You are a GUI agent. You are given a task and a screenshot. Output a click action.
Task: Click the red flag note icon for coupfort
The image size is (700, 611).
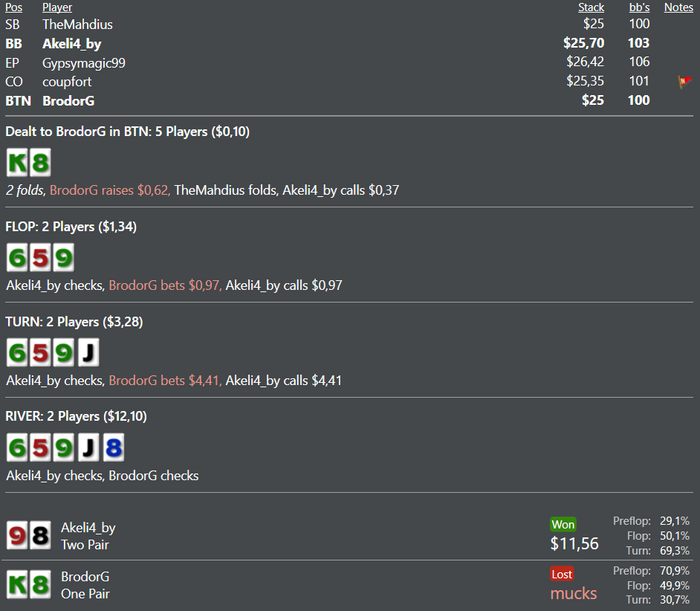(x=684, y=82)
